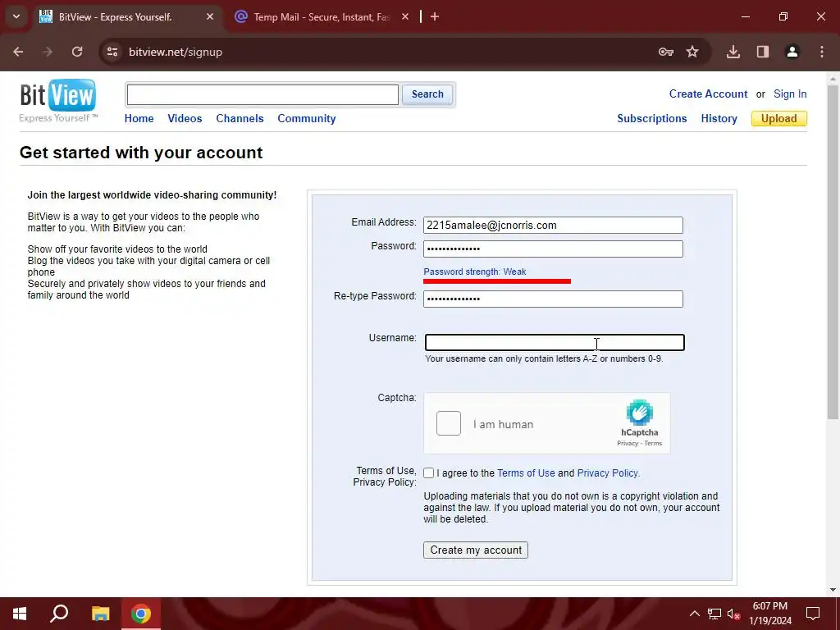Close the BitView tab
The width and height of the screenshot is (840, 630).
click(x=210, y=16)
